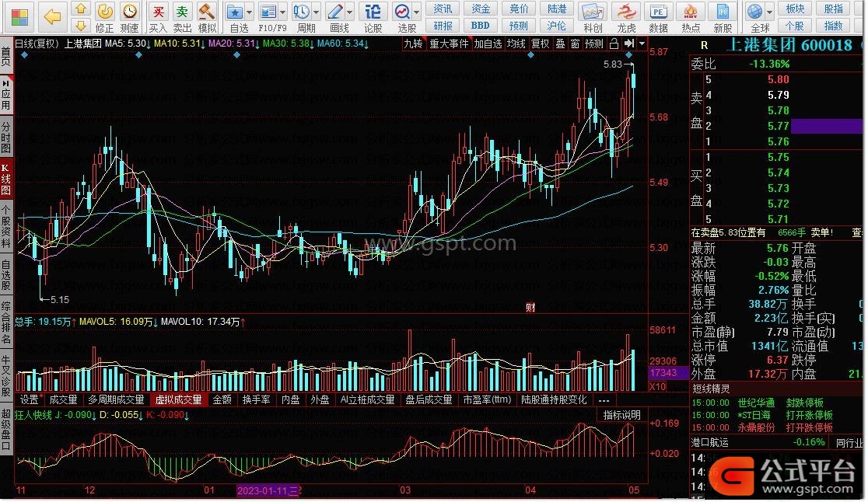Select the 画线 drawing pencil tool
This screenshot has width=868, height=502.
tap(336, 17)
